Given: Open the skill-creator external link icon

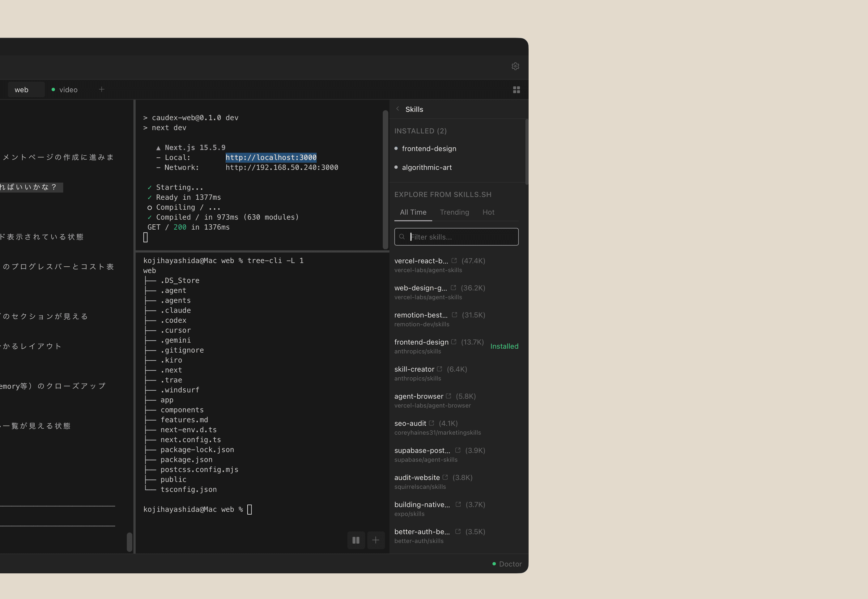Looking at the screenshot, I should pos(440,369).
